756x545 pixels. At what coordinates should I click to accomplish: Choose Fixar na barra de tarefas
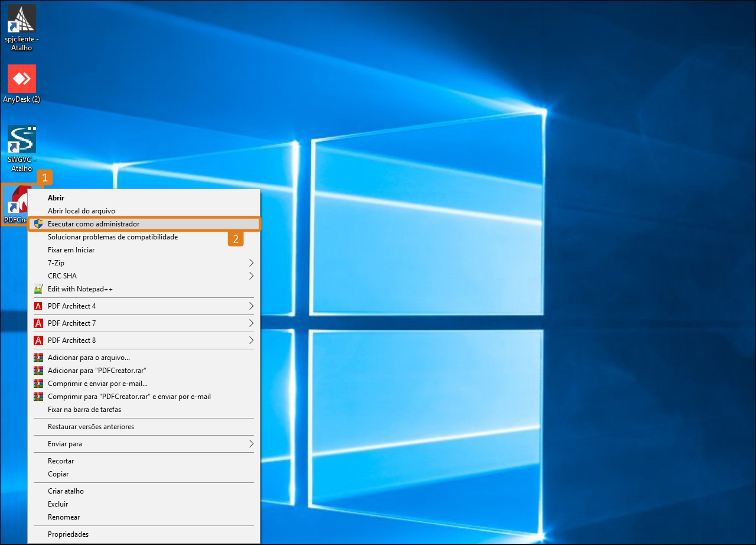pyautogui.click(x=84, y=410)
